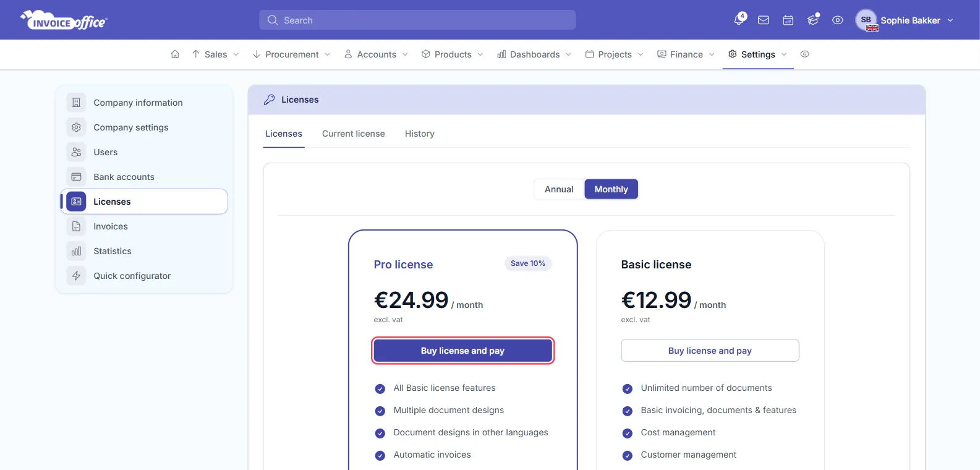The height and width of the screenshot is (470, 980).
Task: Expand the Accounts menu
Action: [376, 54]
